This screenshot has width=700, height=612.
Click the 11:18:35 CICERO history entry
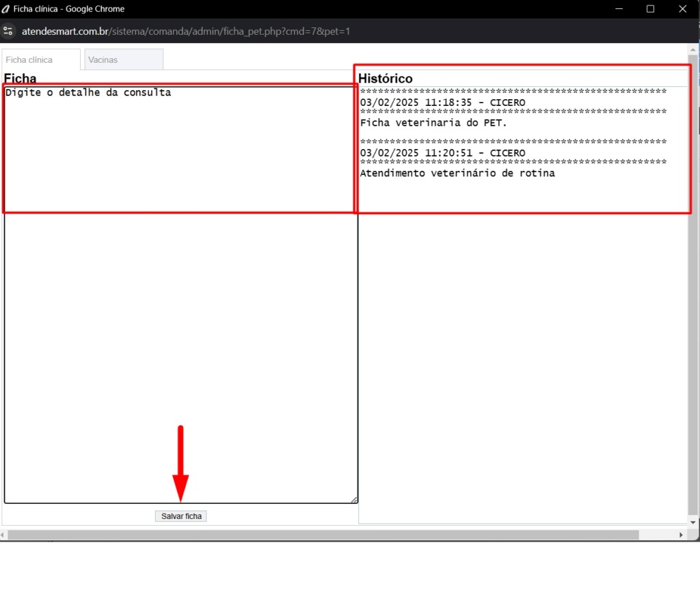pos(442,103)
